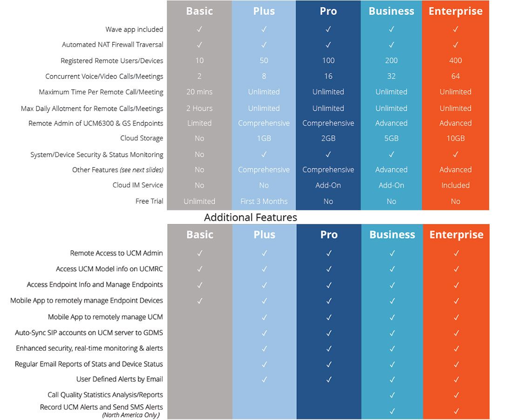Viewport: 512px width, 420px height.
Task: Click Pro checkmark for Remote Access to UCM Admin
Action: 329,253
